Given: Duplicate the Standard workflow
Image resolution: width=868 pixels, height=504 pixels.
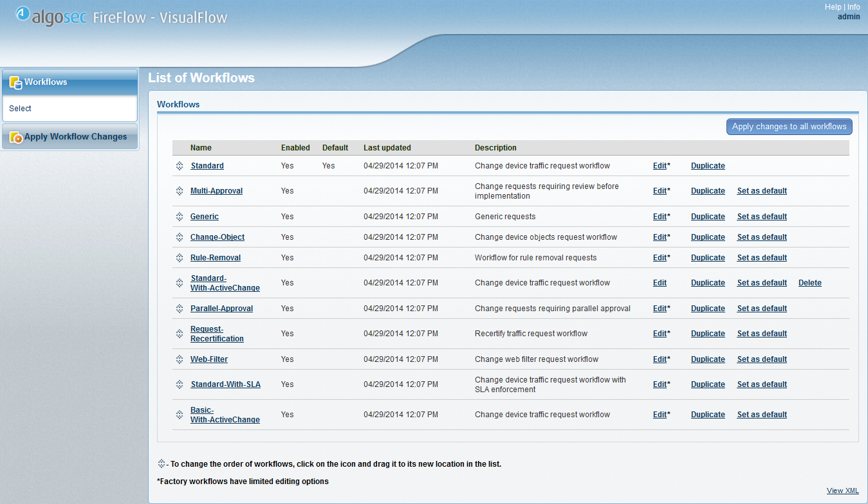Looking at the screenshot, I should coord(707,165).
